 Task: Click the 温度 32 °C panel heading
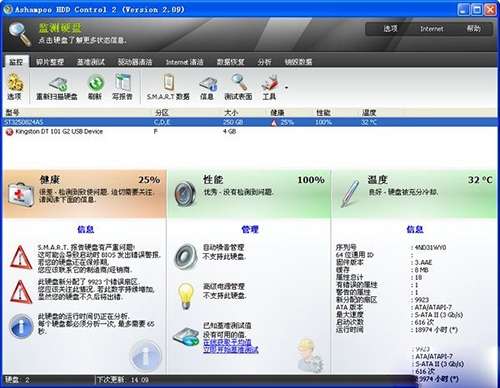pos(430,180)
